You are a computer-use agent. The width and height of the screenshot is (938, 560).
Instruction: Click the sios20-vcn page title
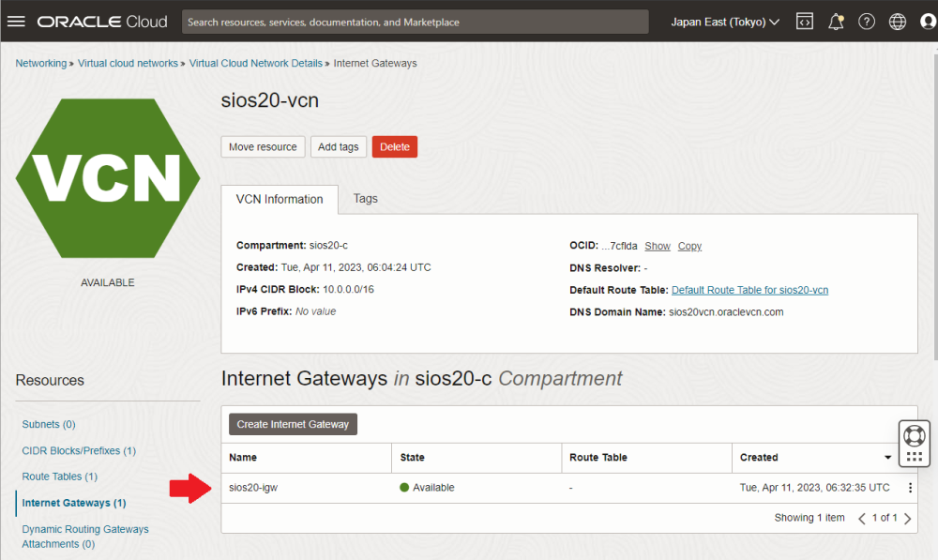point(270,100)
